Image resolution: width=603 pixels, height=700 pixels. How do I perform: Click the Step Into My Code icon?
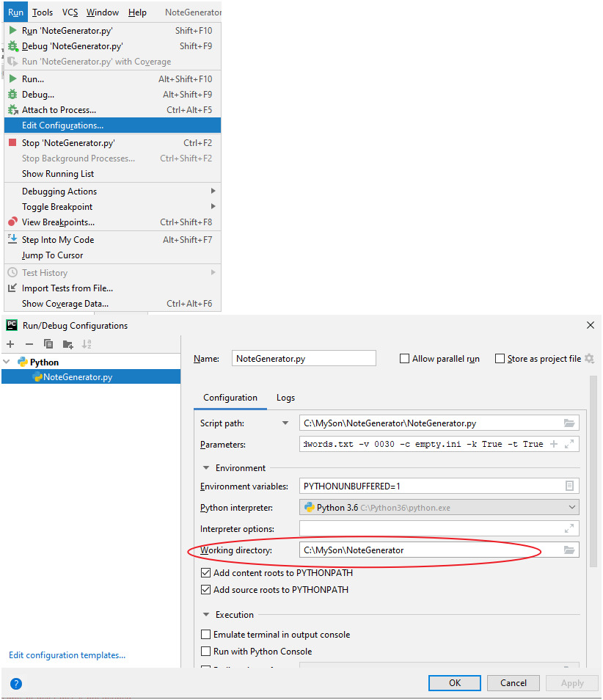[12, 239]
